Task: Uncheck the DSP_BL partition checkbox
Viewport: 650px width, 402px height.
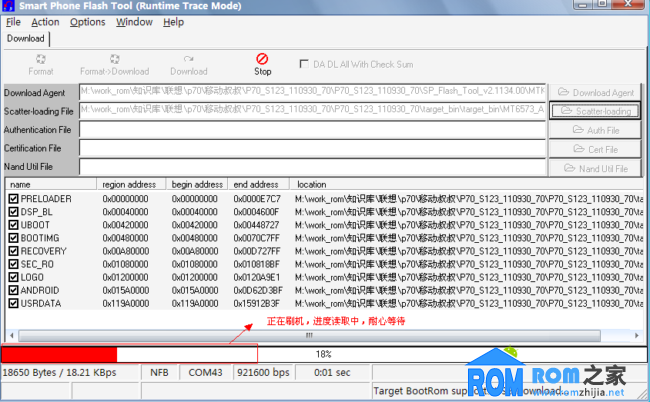Action: coord(13,212)
